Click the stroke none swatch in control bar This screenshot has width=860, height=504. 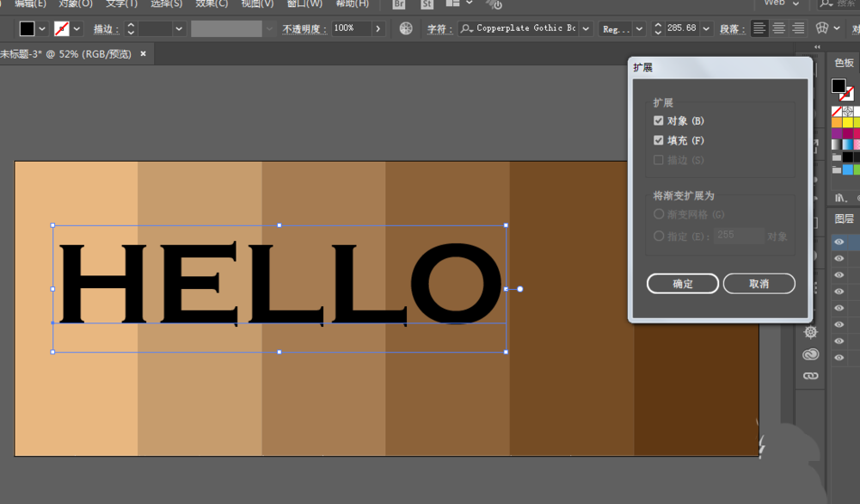62,28
